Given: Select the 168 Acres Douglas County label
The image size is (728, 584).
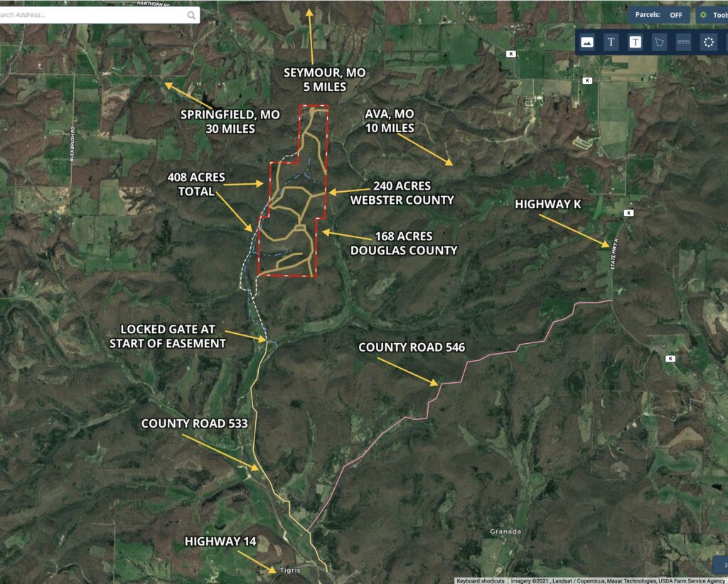Looking at the screenshot, I should [404, 243].
